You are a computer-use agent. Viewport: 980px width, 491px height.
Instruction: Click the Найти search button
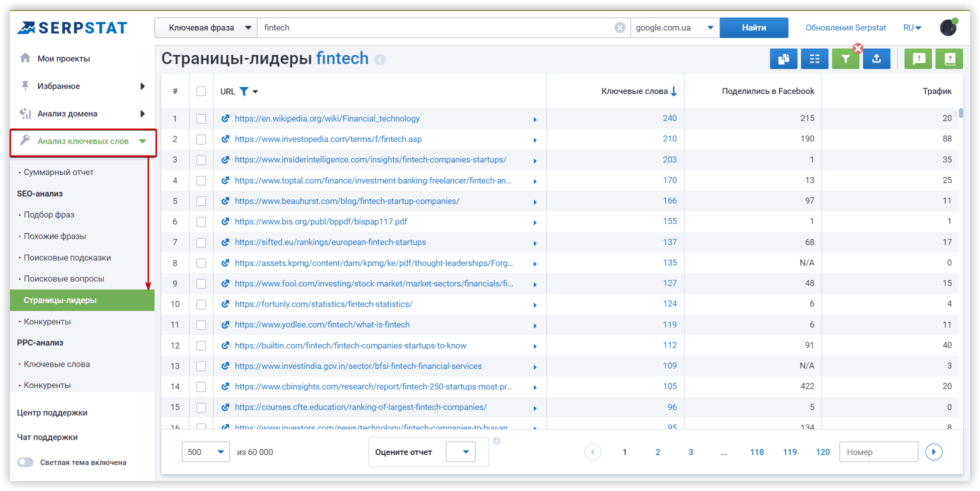(753, 27)
